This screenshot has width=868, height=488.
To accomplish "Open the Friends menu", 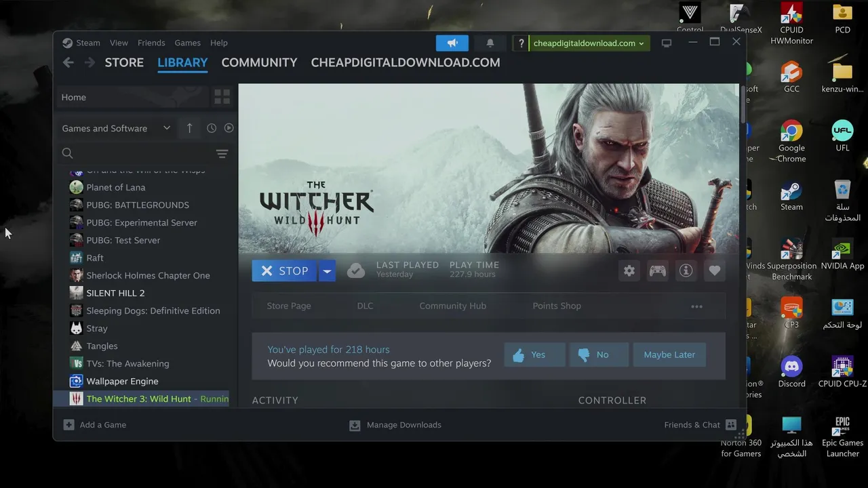I will (151, 43).
